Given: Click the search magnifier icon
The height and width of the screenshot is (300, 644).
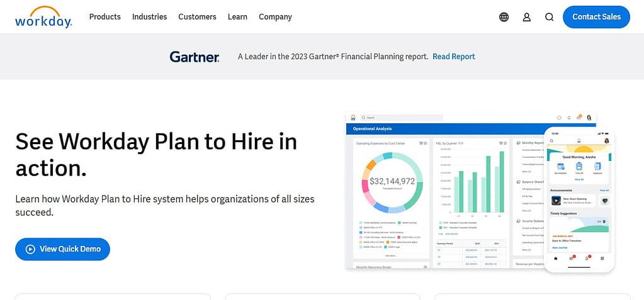Looking at the screenshot, I should coord(549,17).
